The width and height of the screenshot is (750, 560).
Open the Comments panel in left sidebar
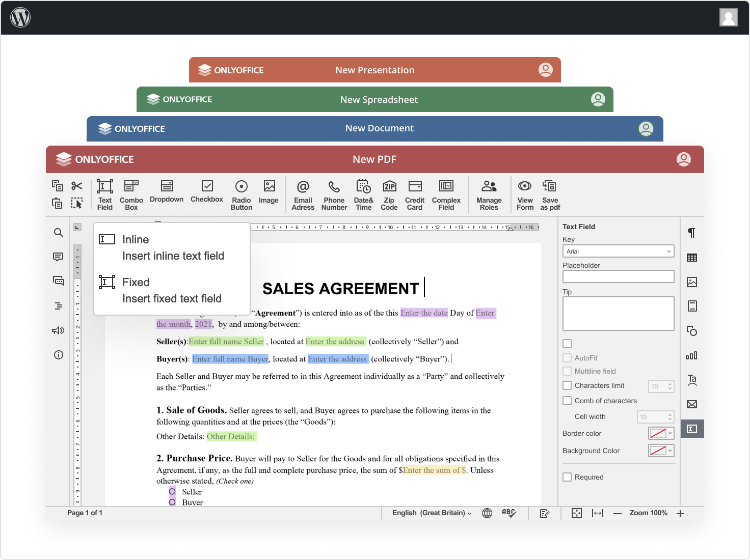(59, 257)
